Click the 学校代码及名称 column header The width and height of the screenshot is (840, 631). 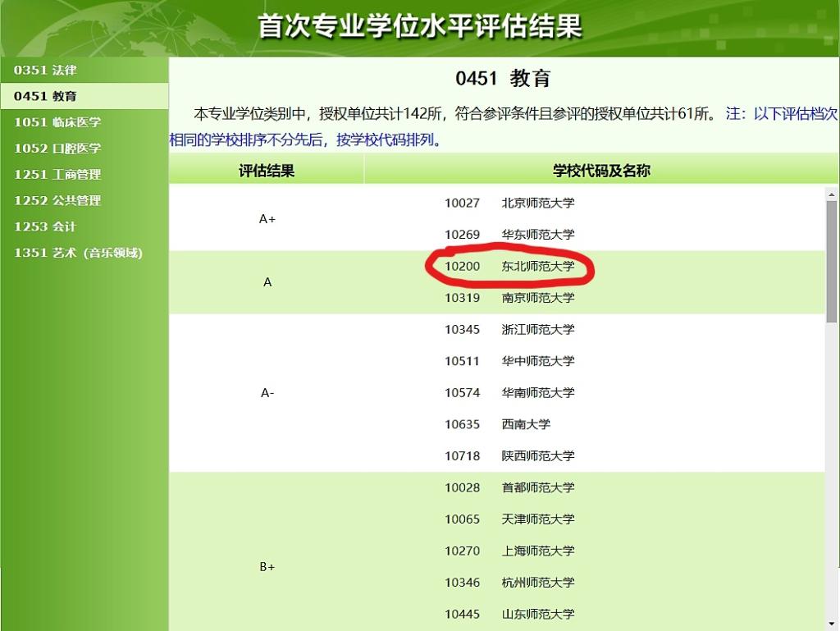(x=601, y=171)
